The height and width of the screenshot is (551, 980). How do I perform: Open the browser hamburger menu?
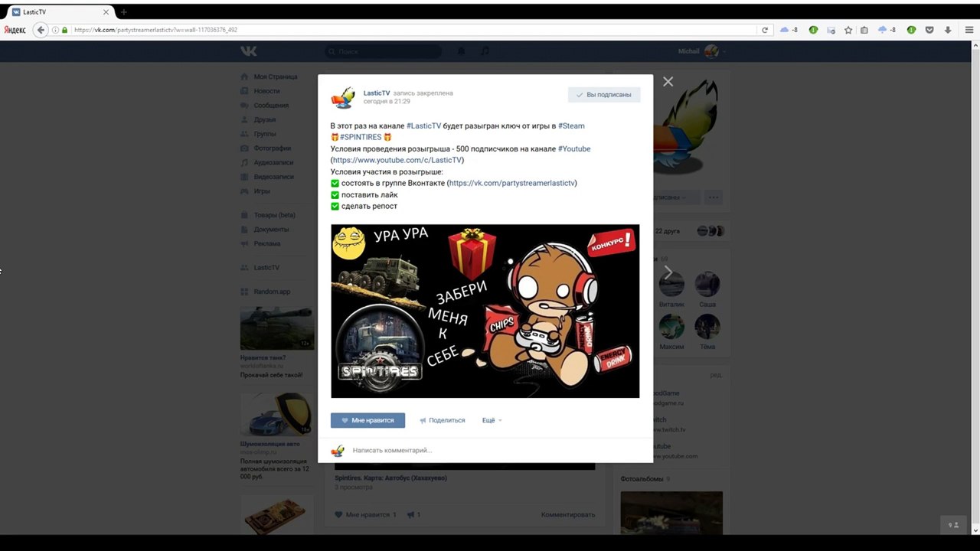(x=969, y=30)
